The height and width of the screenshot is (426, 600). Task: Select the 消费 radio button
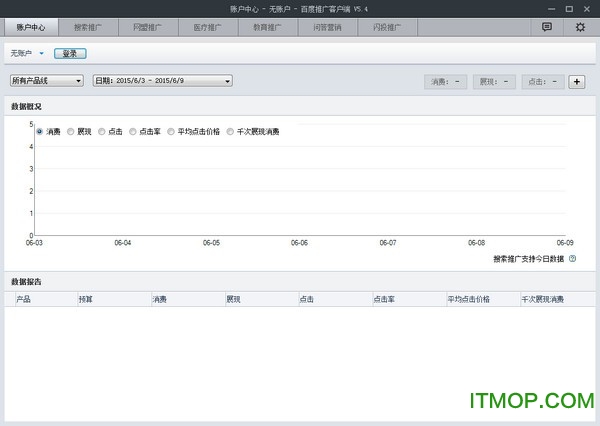pos(40,131)
